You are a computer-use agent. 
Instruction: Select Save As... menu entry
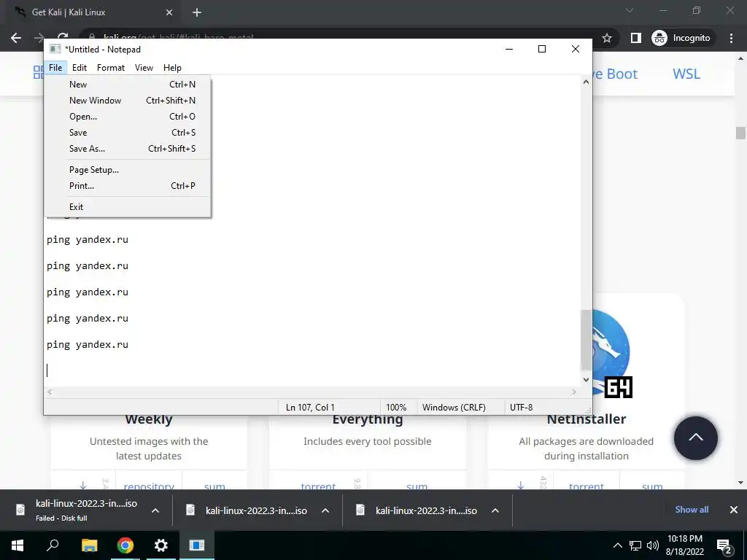click(127, 149)
